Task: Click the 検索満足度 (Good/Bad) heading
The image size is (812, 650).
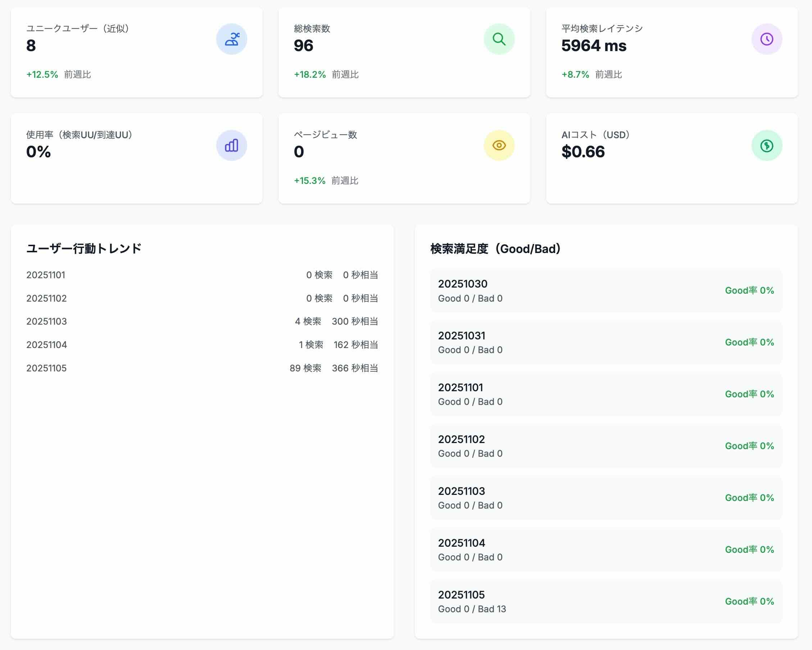Action: coord(496,249)
